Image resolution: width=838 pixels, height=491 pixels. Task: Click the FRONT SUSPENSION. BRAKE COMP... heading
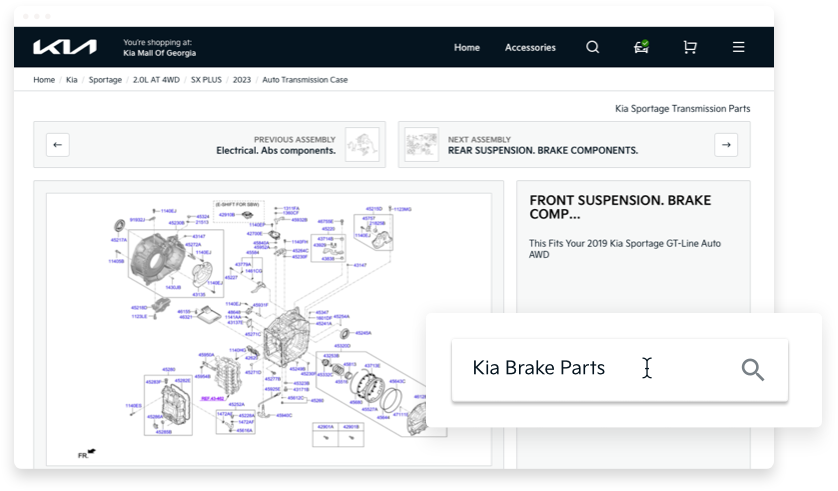[x=620, y=207]
